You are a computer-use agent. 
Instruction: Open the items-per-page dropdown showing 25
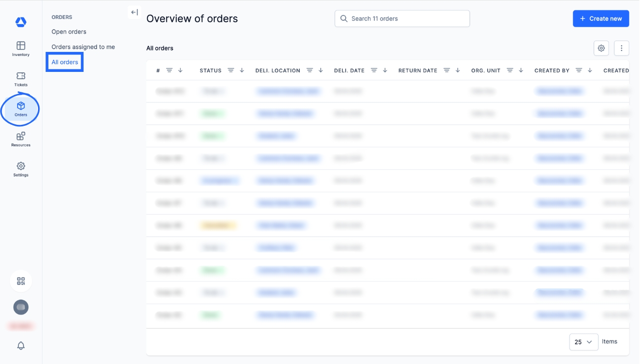[583, 342]
